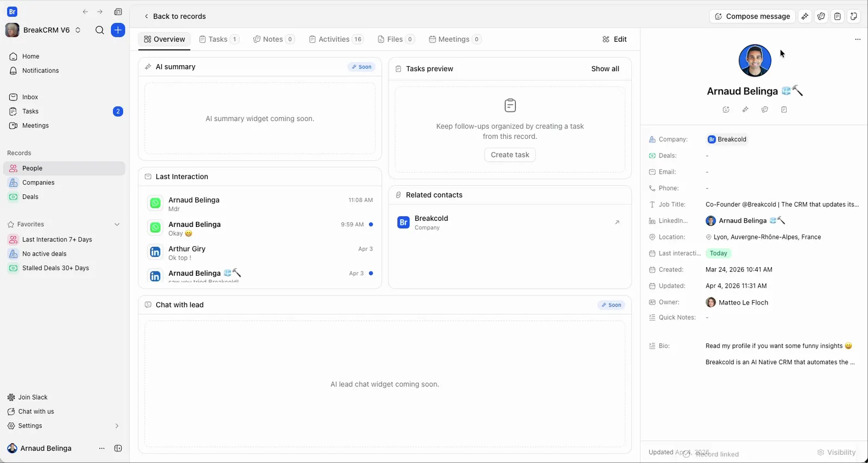Open the Breakcold related company arrow

tap(617, 223)
